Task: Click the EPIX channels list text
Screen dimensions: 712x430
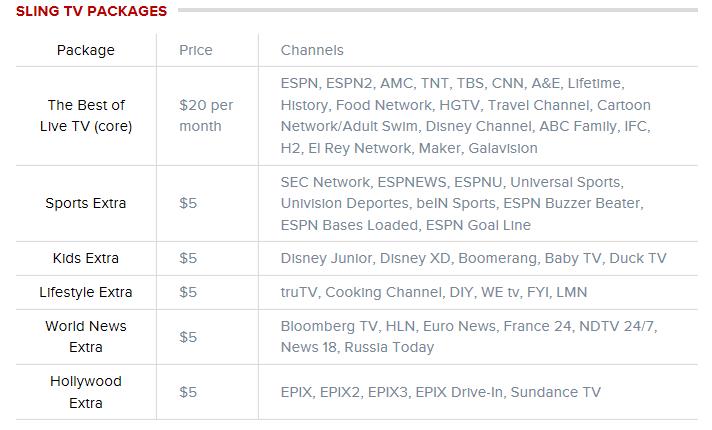Action: pos(440,392)
